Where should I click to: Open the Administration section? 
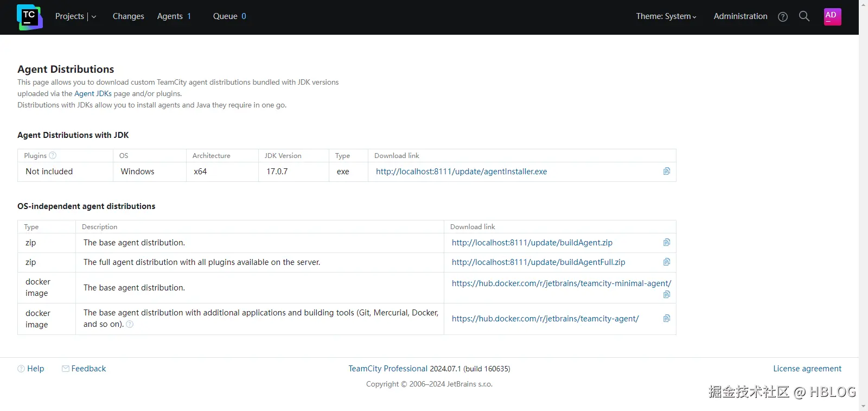pos(740,16)
